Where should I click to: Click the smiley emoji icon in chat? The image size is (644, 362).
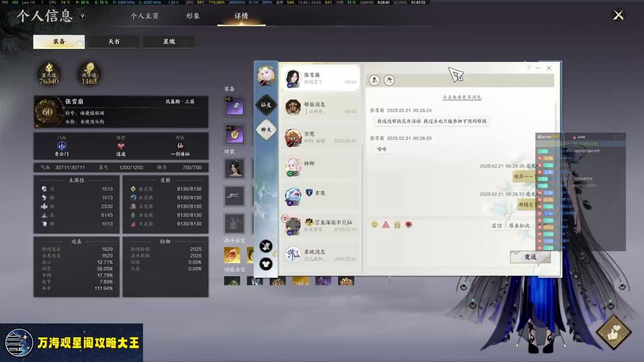[x=374, y=225]
